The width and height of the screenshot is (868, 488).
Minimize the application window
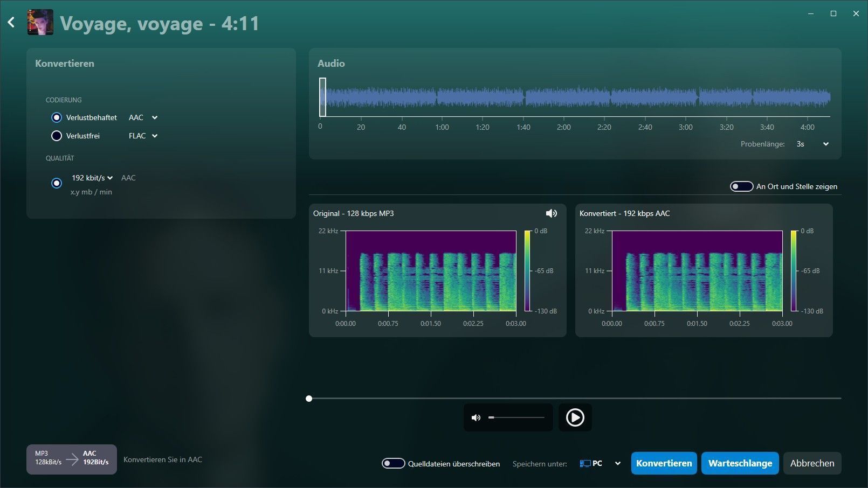click(811, 13)
